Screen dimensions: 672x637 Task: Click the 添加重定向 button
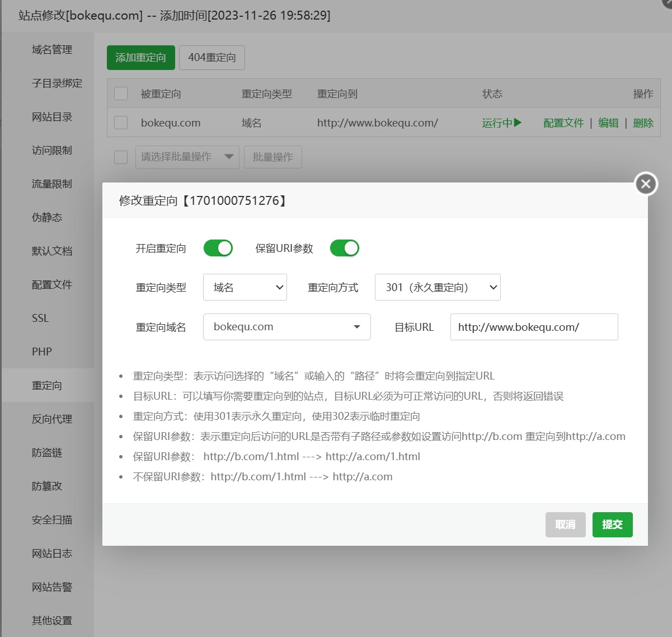click(141, 58)
